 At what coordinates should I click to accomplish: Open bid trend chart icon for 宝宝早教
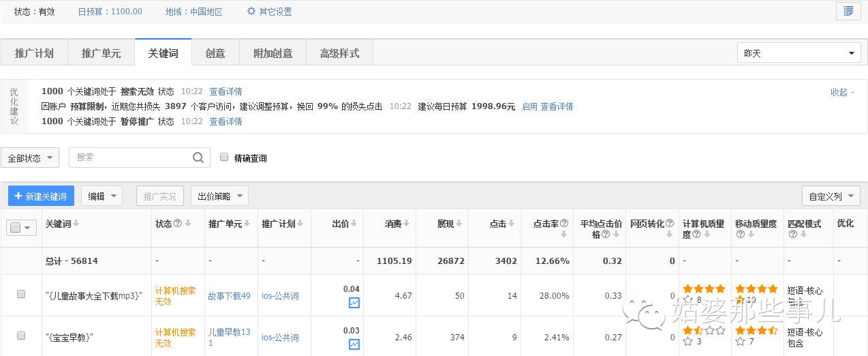354,344
